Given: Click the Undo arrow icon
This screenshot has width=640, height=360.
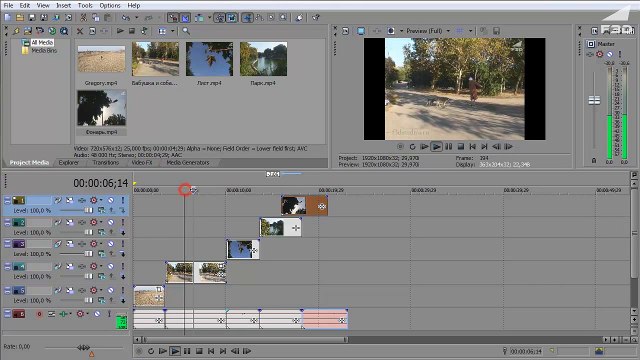Looking at the screenshot, I should point(126,18).
